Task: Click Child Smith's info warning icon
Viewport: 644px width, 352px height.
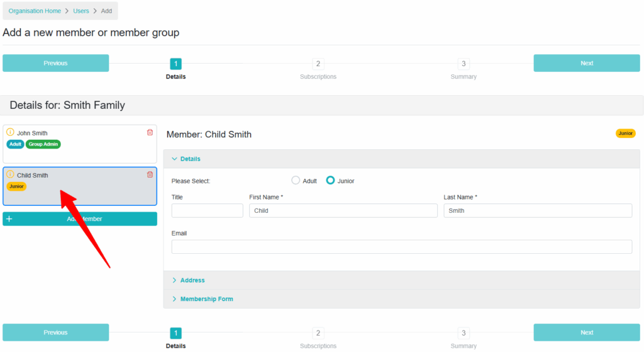Action: (10, 174)
